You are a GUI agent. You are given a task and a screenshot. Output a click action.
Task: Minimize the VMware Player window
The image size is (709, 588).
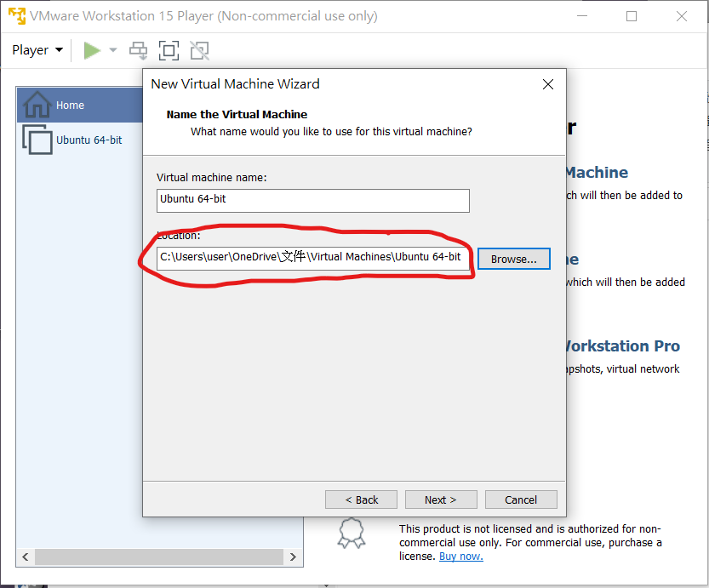click(x=582, y=16)
